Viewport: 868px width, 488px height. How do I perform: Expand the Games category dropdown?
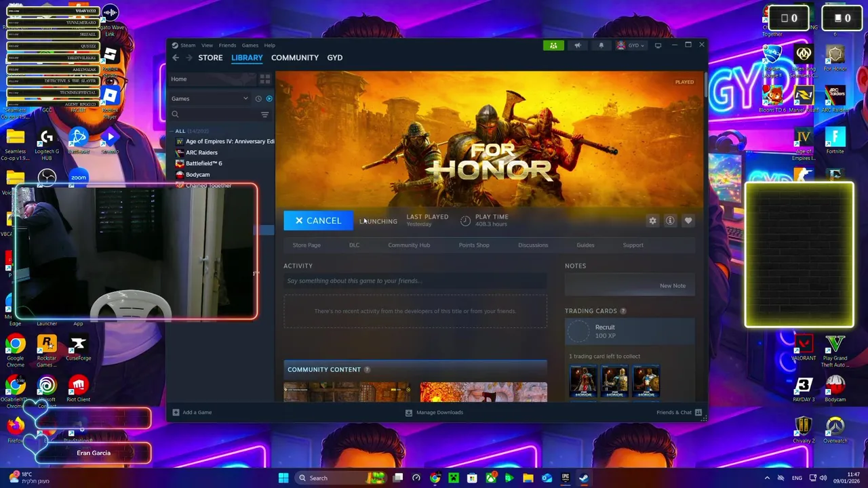coord(210,98)
